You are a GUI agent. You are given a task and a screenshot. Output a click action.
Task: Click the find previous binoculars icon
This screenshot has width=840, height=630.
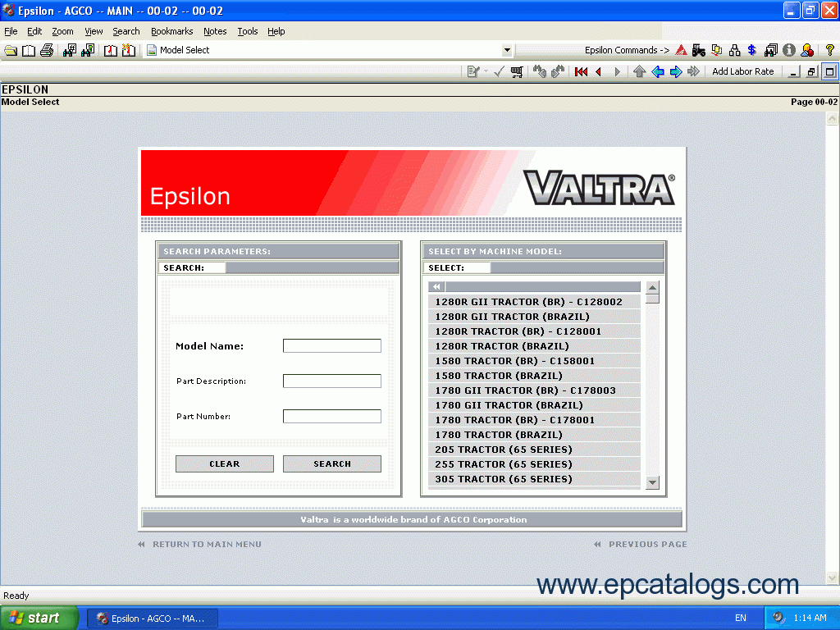(540, 71)
